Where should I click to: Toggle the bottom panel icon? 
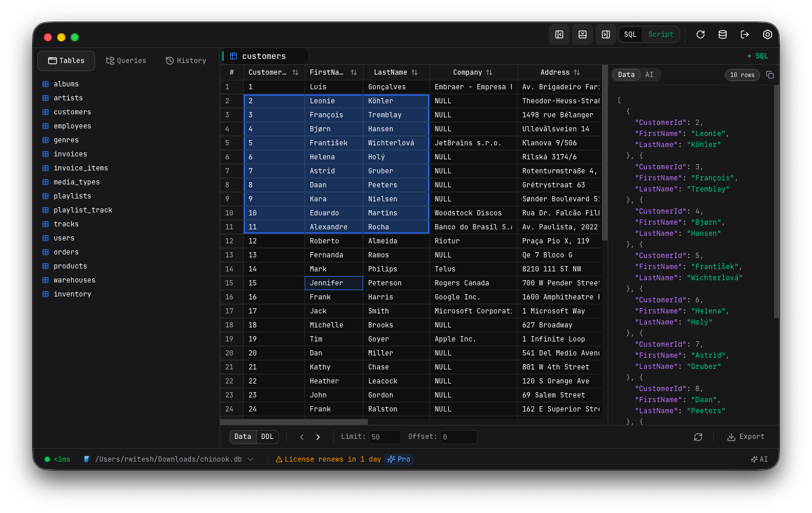(x=582, y=34)
